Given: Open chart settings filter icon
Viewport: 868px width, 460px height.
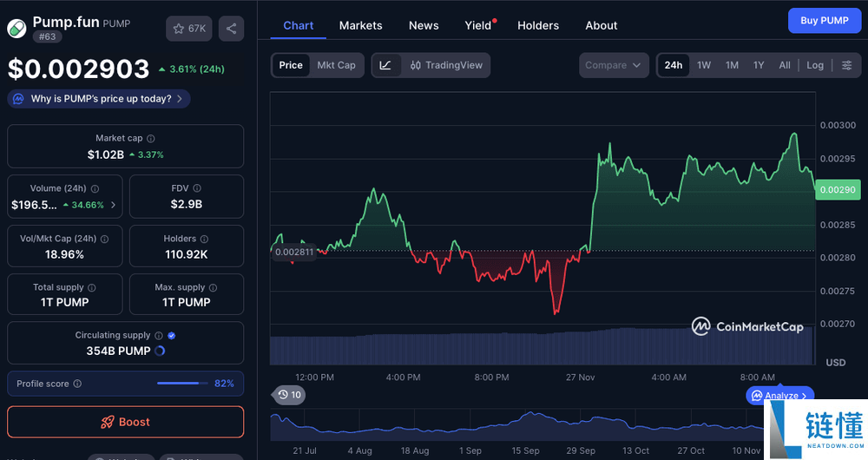Looking at the screenshot, I should click(846, 65).
